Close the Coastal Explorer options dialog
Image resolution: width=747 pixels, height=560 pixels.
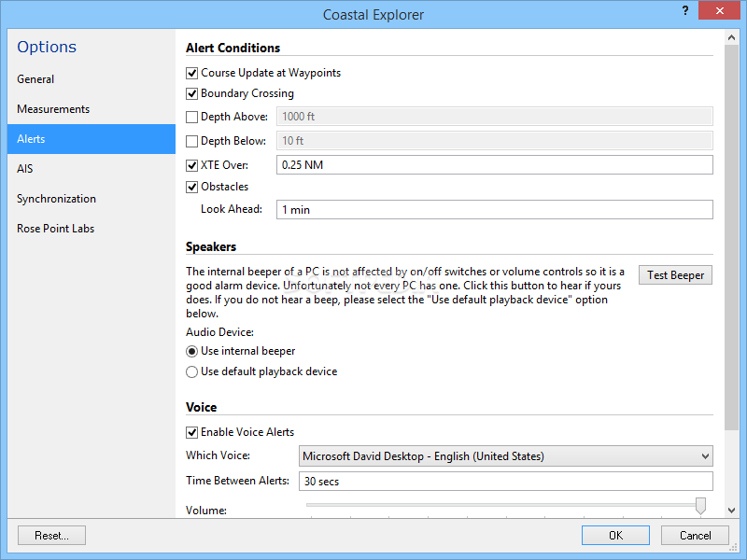(719, 10)
